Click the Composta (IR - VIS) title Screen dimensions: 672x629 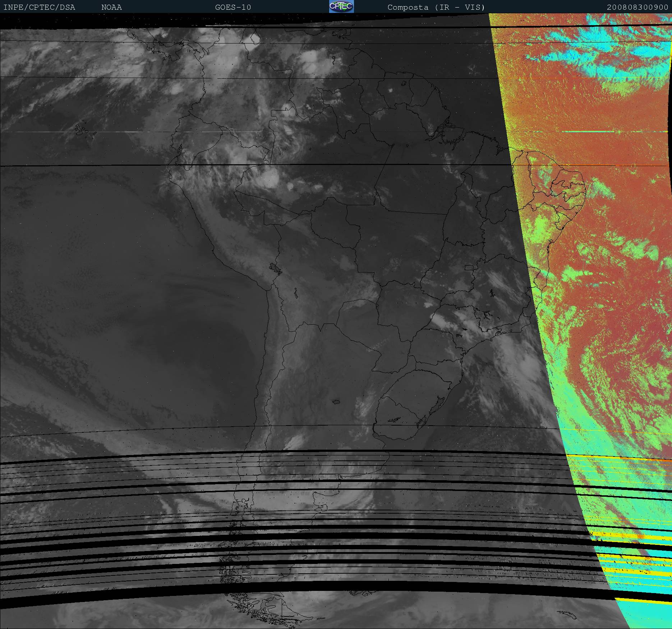point(436,7)
